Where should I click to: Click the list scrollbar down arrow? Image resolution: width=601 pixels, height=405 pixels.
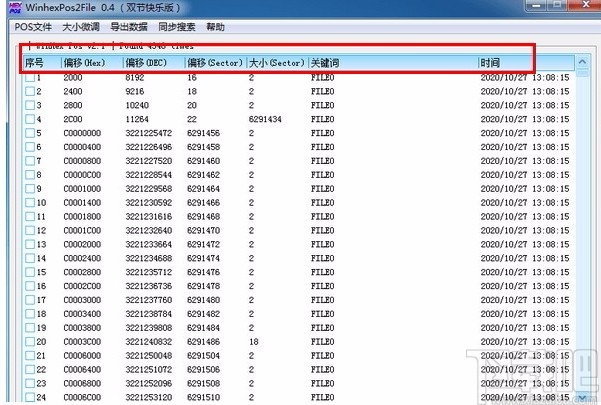[582, 398]
